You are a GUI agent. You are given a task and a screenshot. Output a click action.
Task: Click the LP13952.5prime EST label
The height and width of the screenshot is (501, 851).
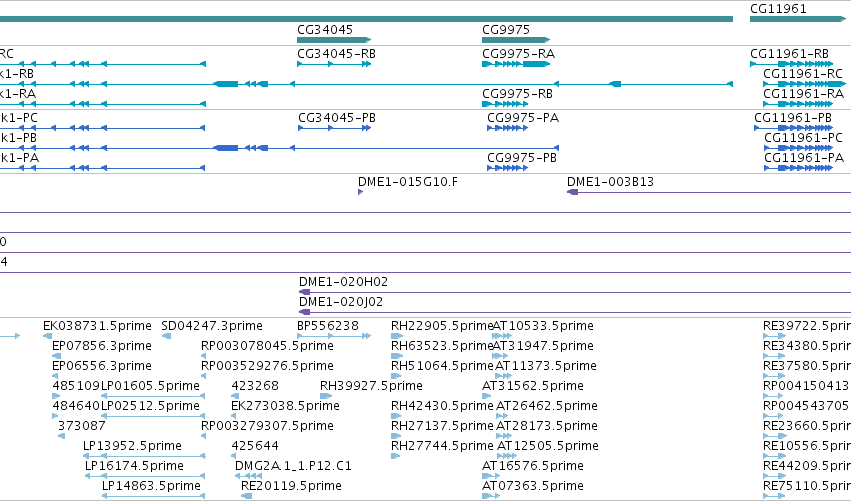coord(132,446)
